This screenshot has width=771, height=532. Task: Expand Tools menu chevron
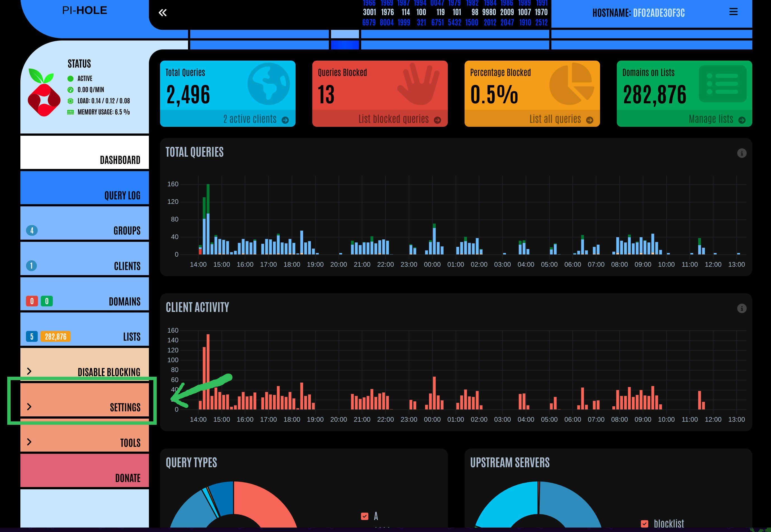(29, 442)
